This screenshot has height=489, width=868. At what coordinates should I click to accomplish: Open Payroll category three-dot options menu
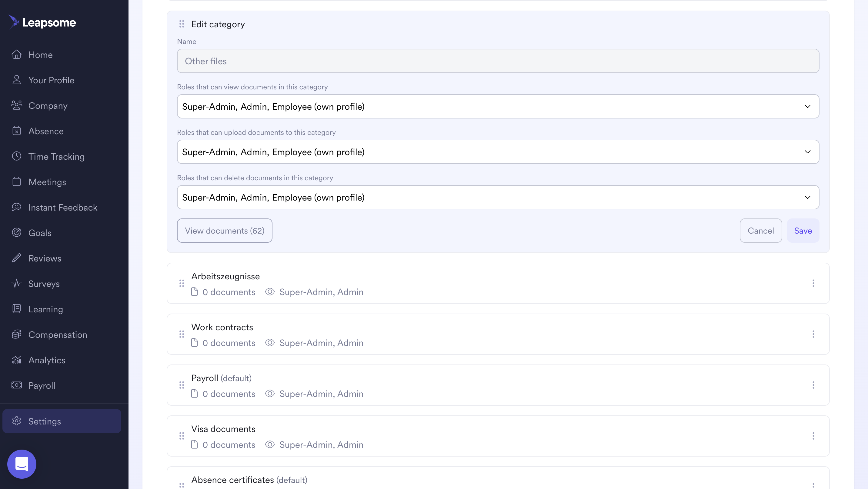click(813, 385)
